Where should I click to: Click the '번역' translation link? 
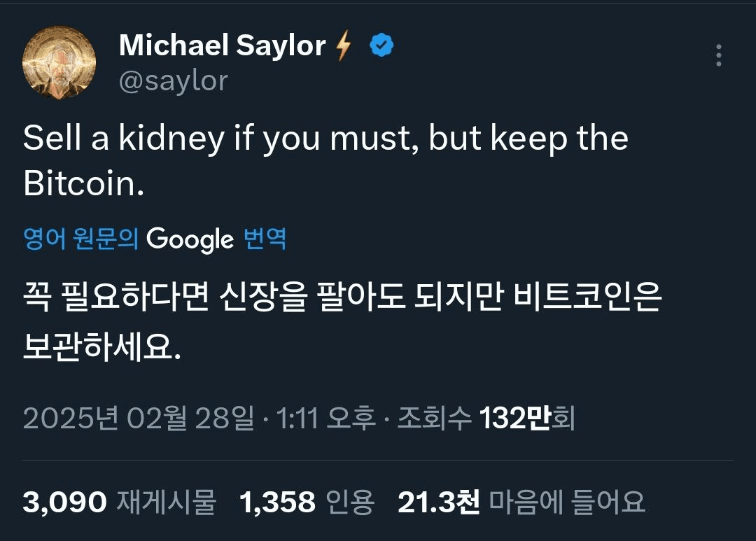(x=265, y=239)
